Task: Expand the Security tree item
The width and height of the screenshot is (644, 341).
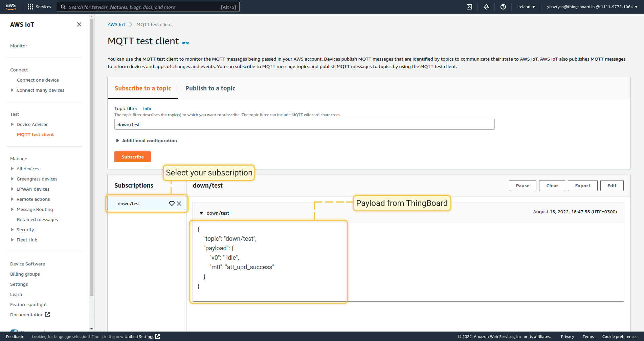Action: click(12, 230)
